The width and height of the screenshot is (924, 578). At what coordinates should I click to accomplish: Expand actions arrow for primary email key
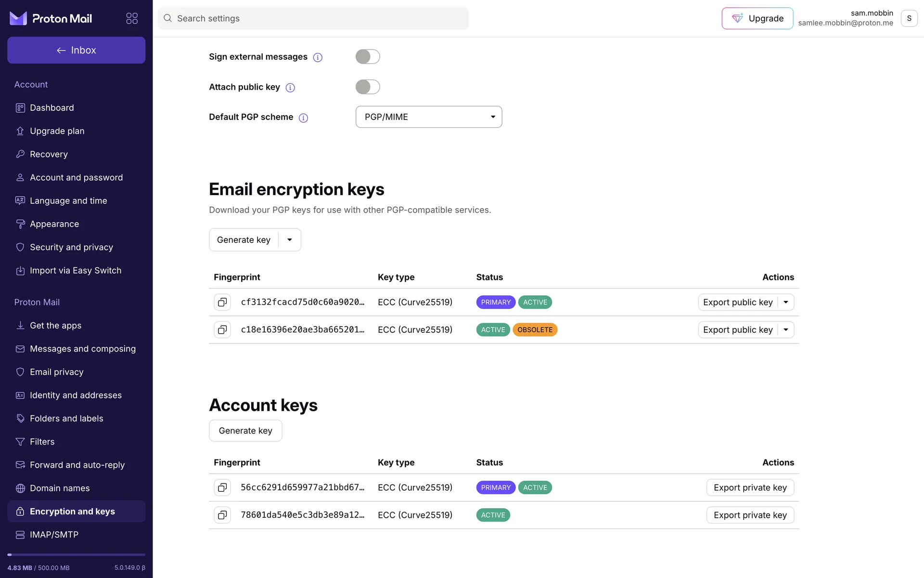click(x=786, y=302)
